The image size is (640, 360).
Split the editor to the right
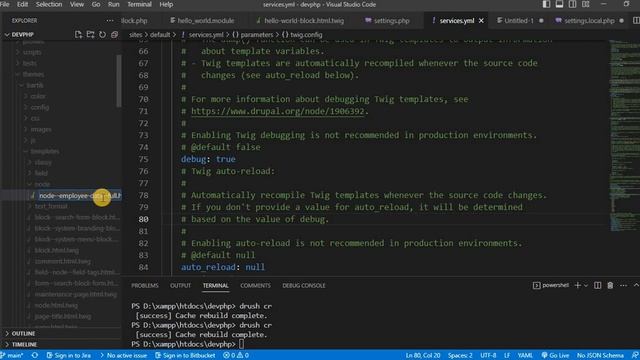636,20
